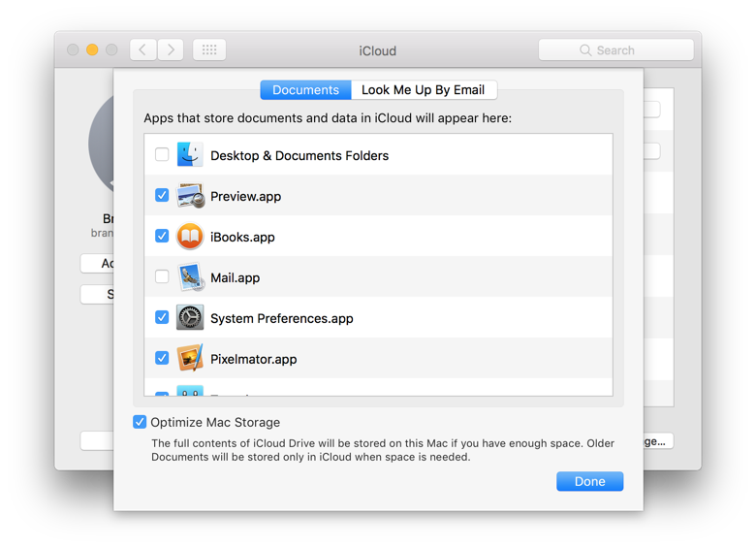This screenshot has width=756, height=548.
Task: Uncheck the System Preferences.app checkbox
Action: (x=162, y=317)
